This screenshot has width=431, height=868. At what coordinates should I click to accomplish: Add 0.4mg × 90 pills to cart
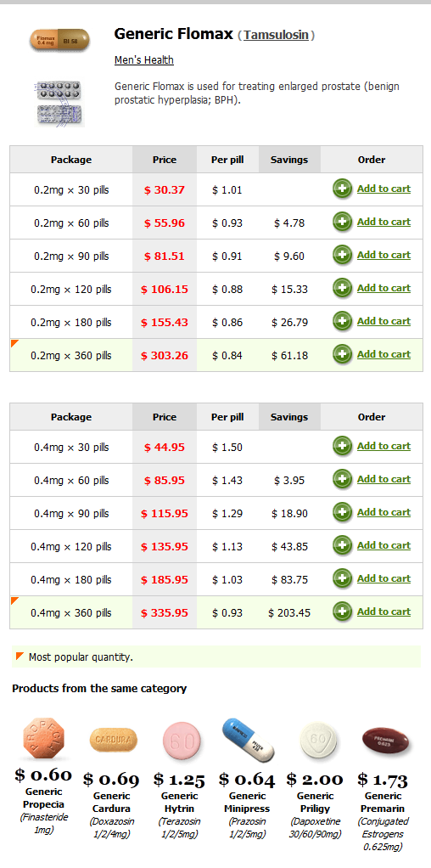point(383,512)
